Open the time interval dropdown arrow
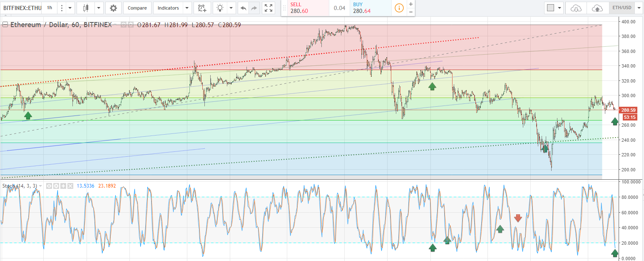Viewport: 644px width, 261px height. pos(70,8)
